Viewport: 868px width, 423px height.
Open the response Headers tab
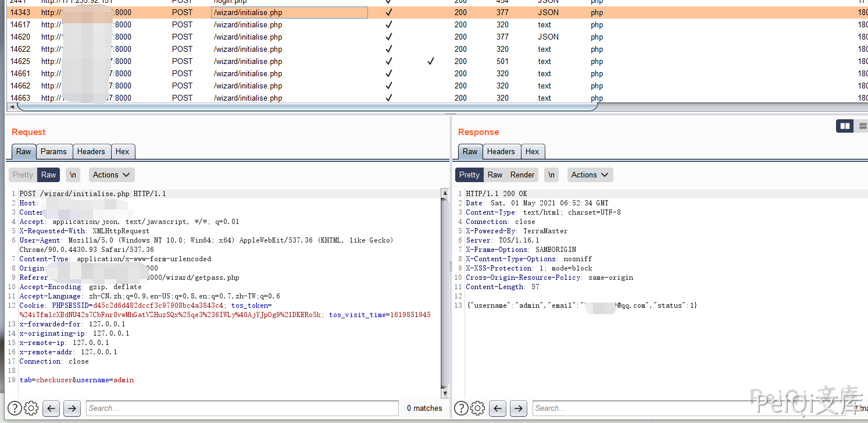pos(501,151)
